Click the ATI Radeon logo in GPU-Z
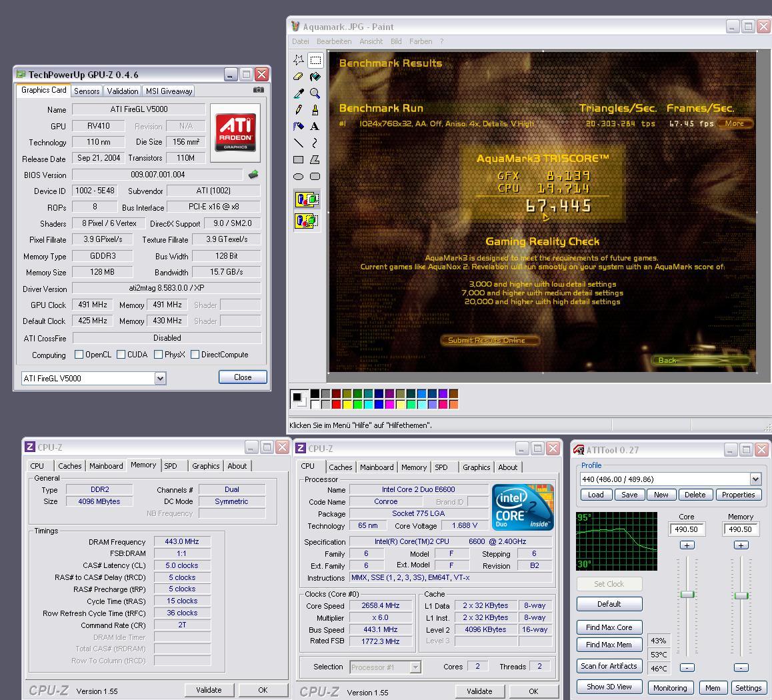 [235, 133]
